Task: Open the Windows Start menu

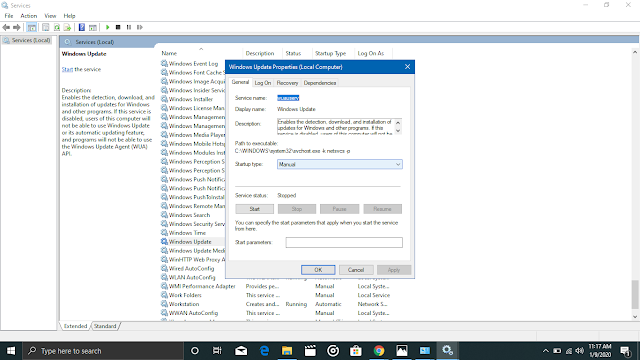Action: point(11,351)
